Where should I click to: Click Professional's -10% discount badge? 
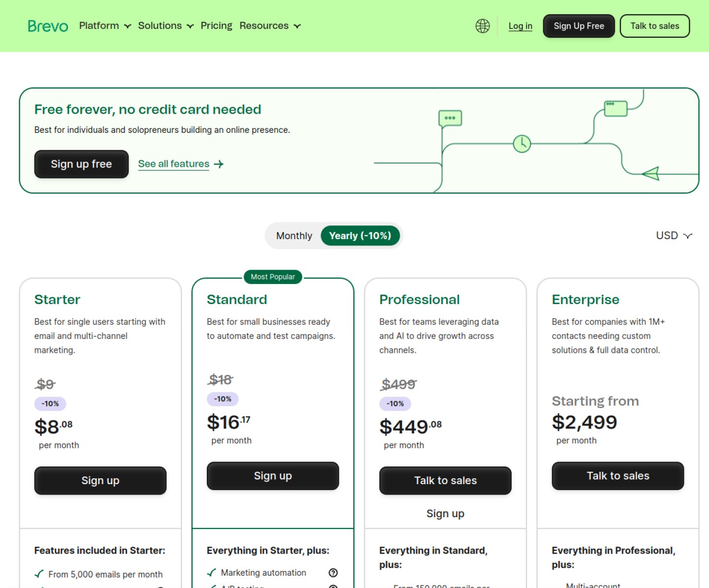tap(395, 403)
